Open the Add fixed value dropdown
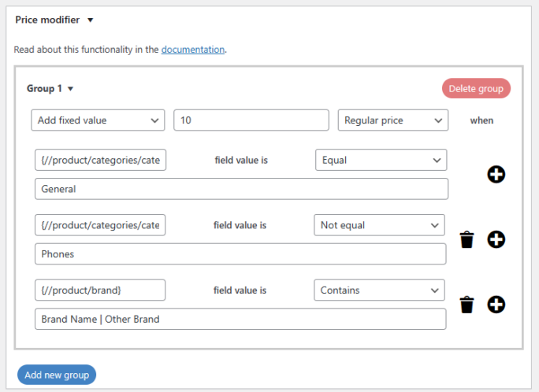The width and height of the screenshot is (539, 392). click(98, 120)
